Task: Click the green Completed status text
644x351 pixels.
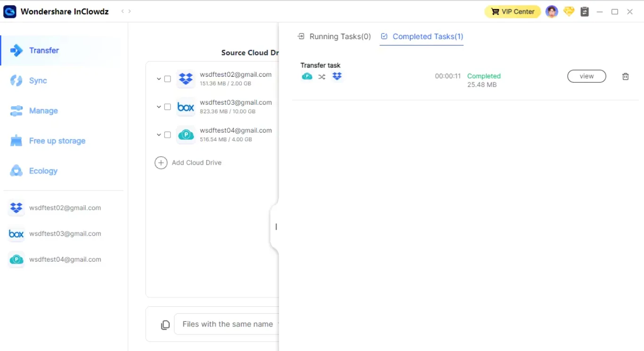Action: [x=484, y=76]
